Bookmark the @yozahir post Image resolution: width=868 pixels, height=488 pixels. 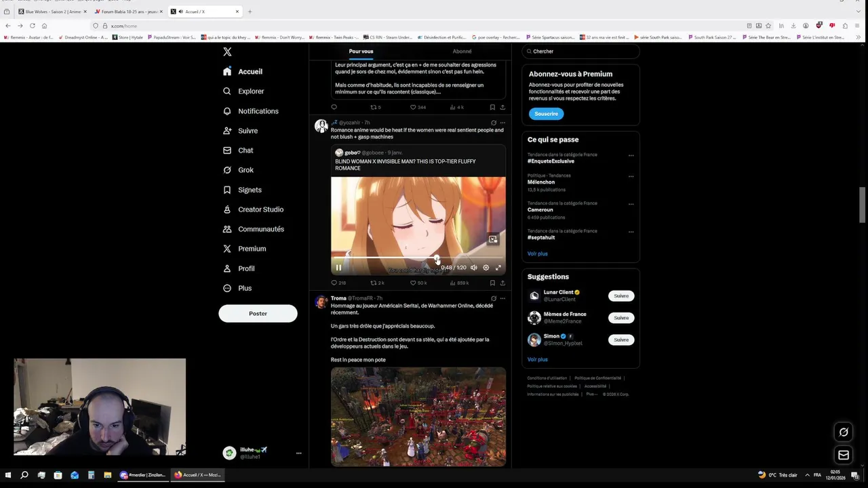[492, 283]
